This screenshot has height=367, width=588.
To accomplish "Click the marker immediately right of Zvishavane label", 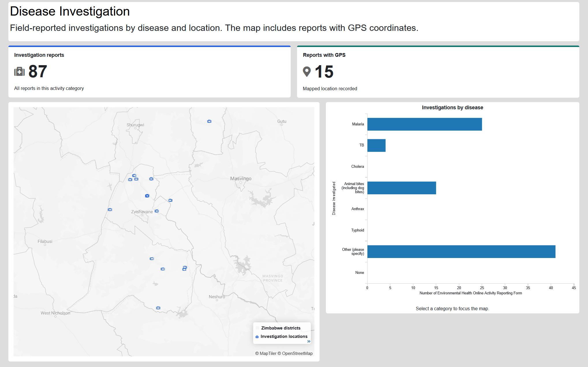I will (157, 211).
